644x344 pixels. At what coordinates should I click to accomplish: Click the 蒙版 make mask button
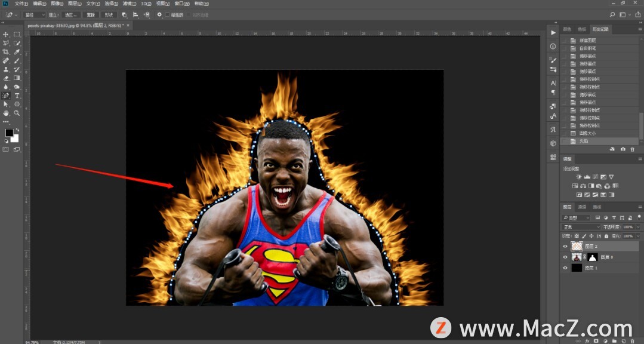pos(91,15)
